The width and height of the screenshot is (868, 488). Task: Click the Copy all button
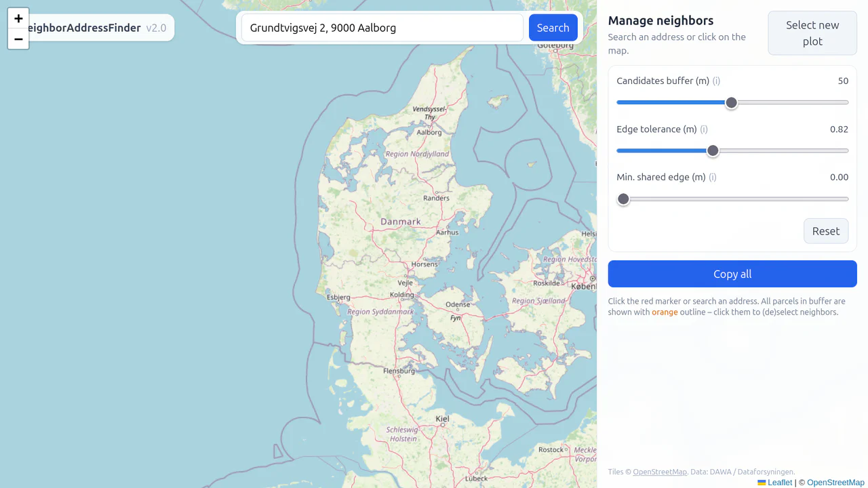[732, 274]
